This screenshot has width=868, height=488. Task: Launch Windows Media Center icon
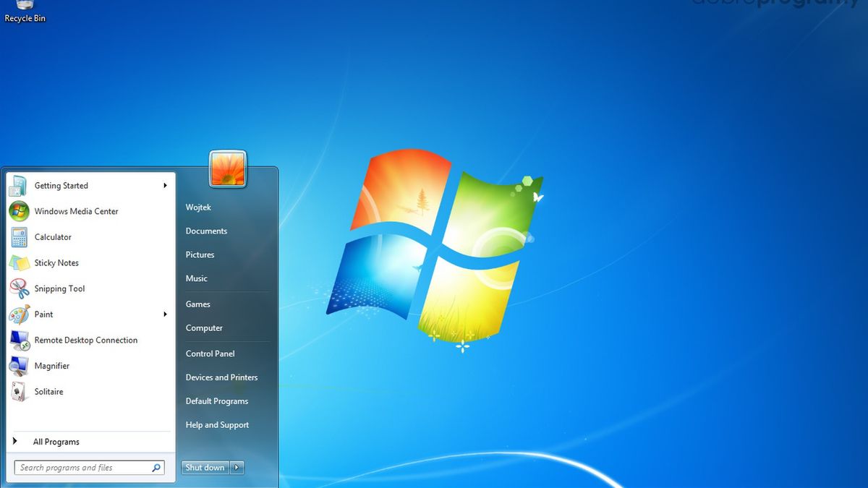(18, 211)
